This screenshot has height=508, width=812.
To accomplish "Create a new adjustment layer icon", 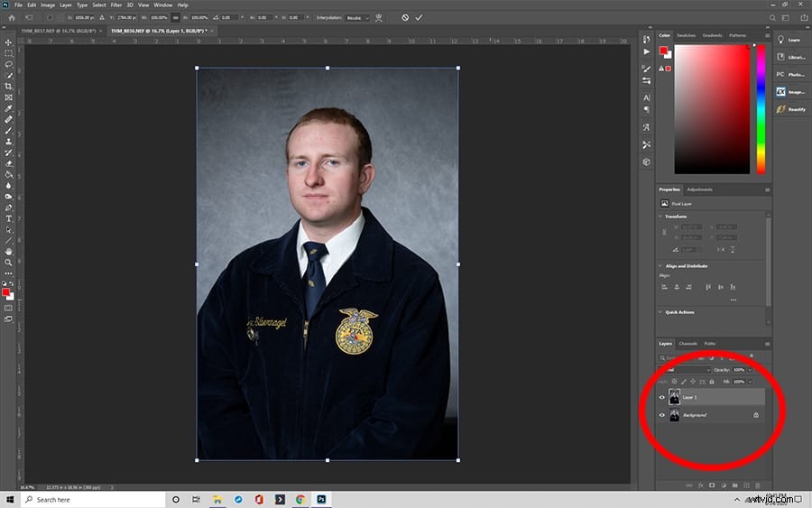I will (x=724, y=485).
